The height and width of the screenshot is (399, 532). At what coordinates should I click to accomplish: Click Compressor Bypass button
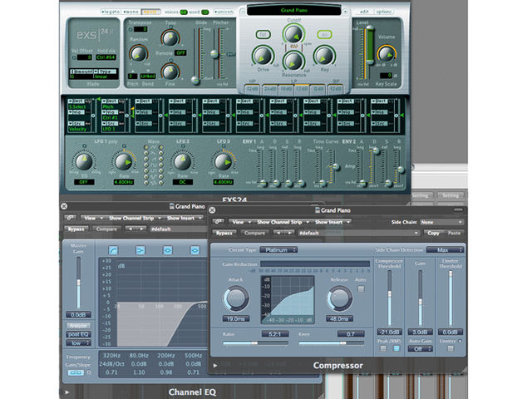(224, 233)
